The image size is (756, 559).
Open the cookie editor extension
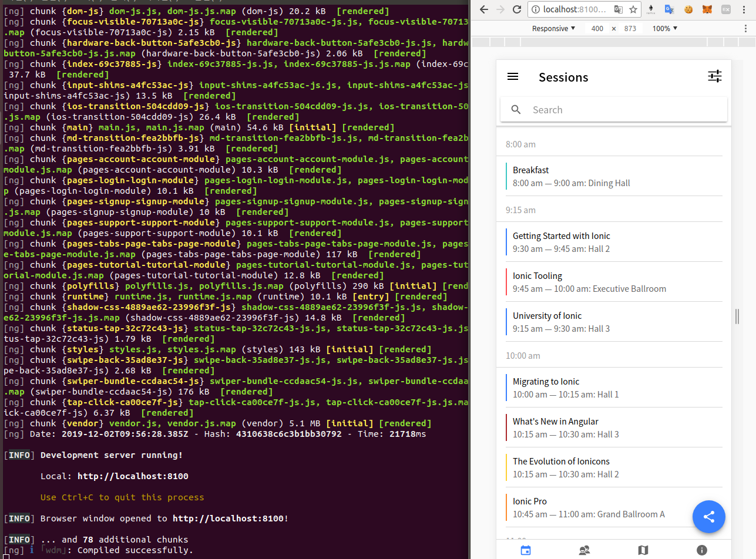coord(688,9)
